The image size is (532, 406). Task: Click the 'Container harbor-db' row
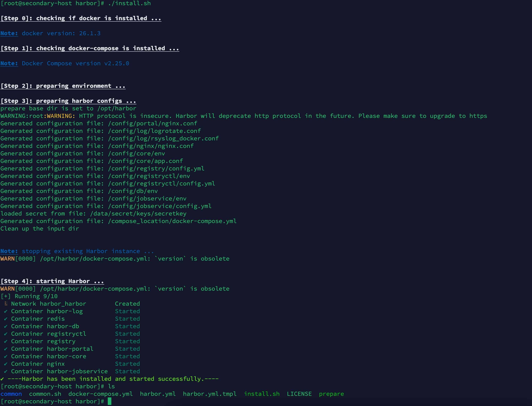(x=72, y=326)
